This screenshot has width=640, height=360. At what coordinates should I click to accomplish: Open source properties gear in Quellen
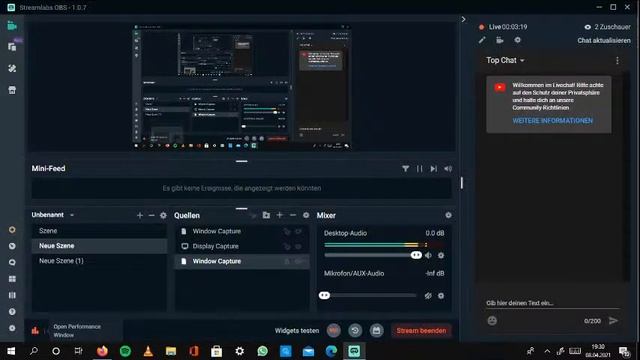(x=306, y=215)
